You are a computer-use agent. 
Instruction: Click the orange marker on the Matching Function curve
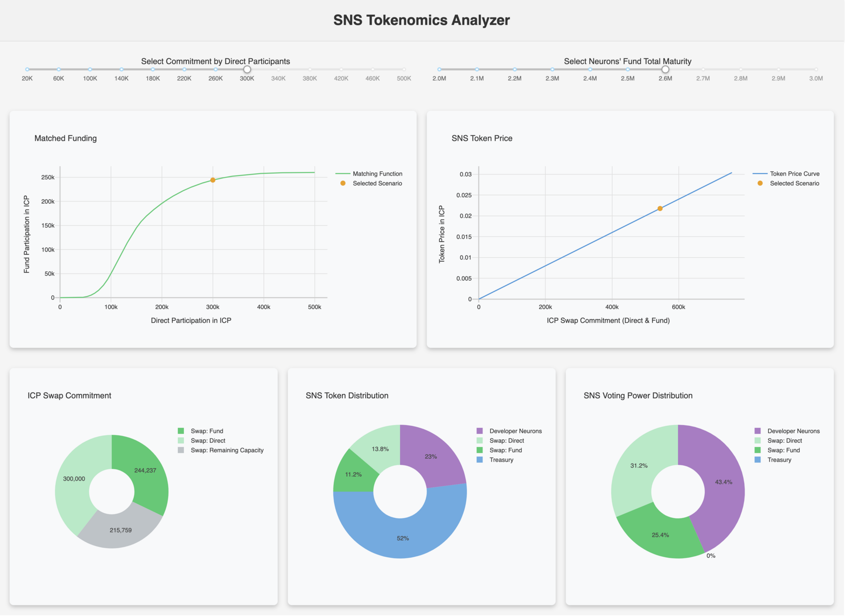click(x=213, y=179)
